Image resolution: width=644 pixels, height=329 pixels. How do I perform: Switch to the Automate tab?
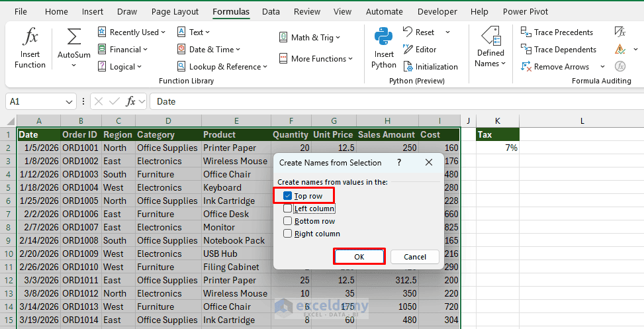[385, 11]
